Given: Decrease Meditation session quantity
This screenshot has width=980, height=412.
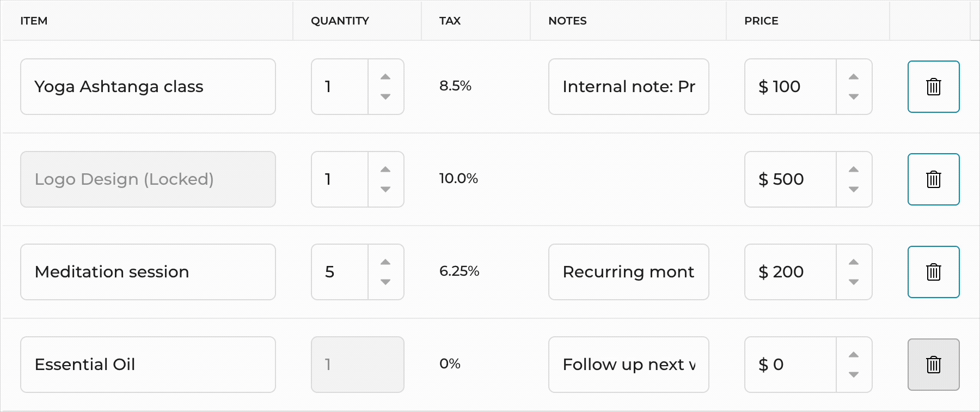Looking at the screenshot, I should [385, 282].
